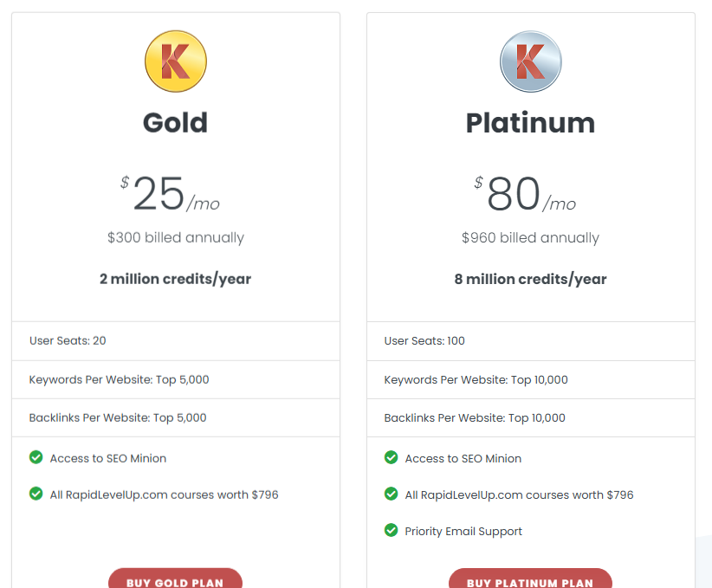The height and width of the screenshot is (588, 712).
Task: Click the Platinum plan coin icon
Action: [x=530, y=61]
